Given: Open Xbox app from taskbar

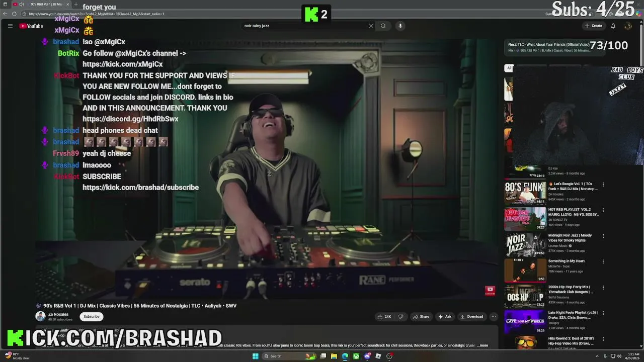Looking at the screenshot, I should tap(356, 356).
